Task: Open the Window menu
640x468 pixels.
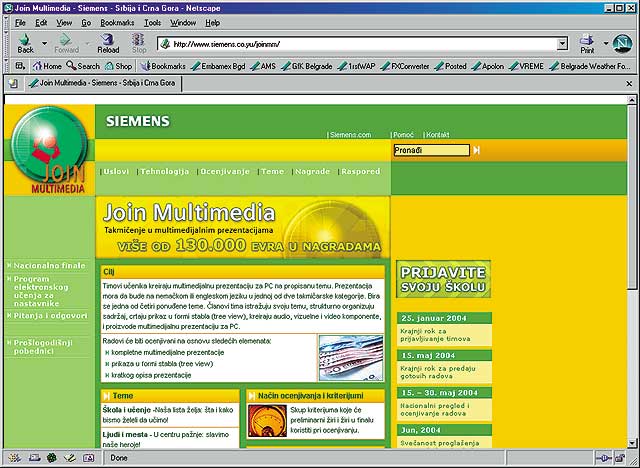Action: [183, 23]
